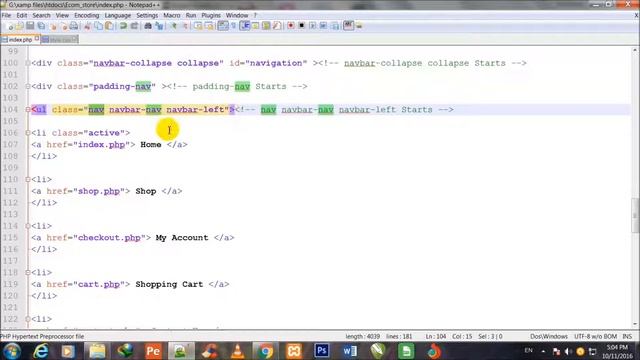Toggle Word Wrap in the toolbar

click(222, 26)
